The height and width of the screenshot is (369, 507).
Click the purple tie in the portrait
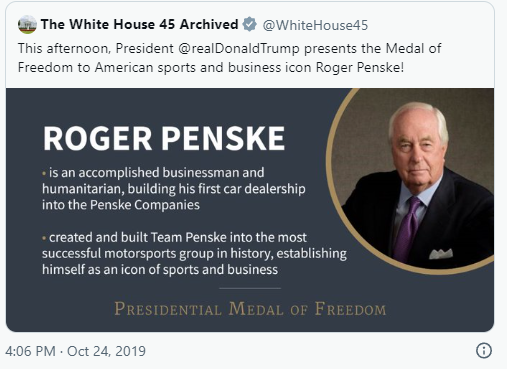(x=407, y=228)
